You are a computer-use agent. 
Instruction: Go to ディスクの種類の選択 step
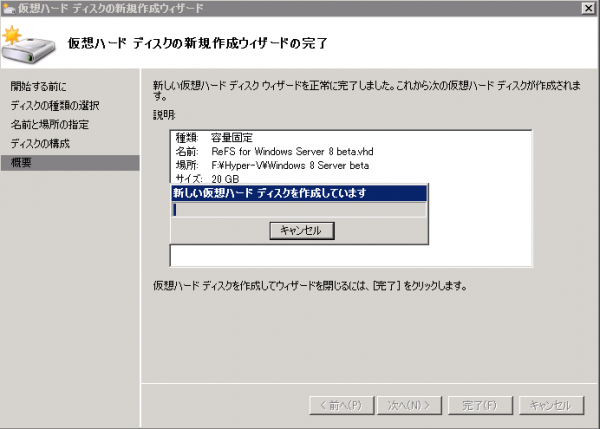(55, 105)
